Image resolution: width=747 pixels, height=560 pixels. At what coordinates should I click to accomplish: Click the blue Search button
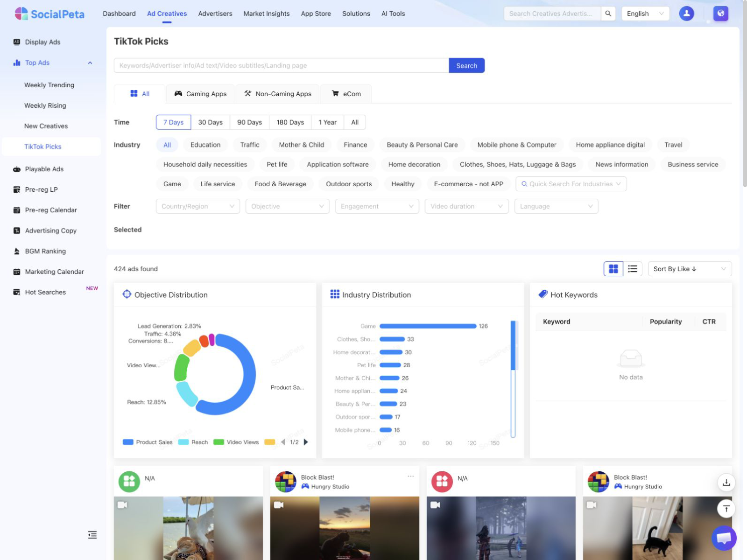point(467,65)
